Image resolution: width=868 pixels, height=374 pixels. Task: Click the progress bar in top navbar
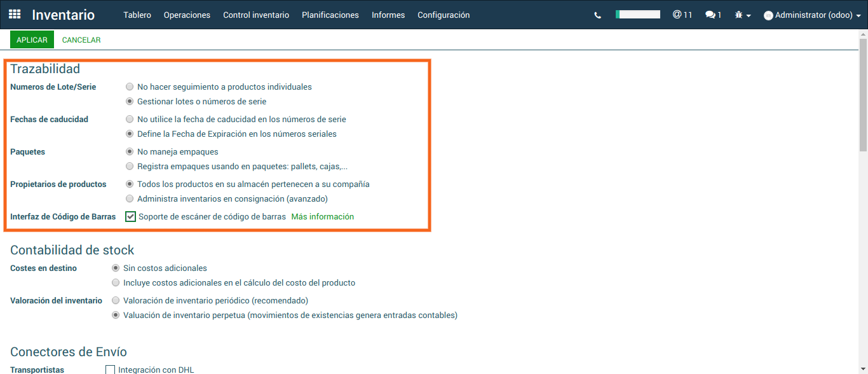[x=637, y=14]
